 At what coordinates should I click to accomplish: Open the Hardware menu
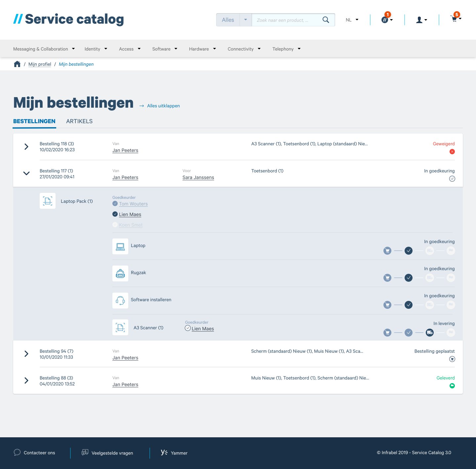click(202, 49)
